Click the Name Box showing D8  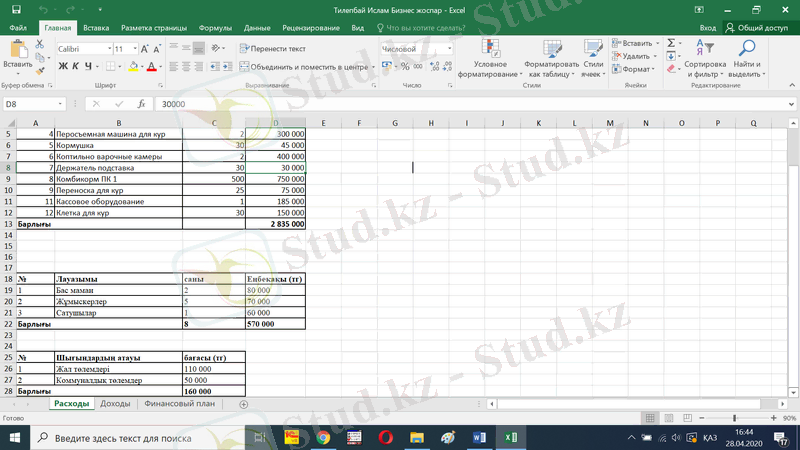click(x=34, y=104)
